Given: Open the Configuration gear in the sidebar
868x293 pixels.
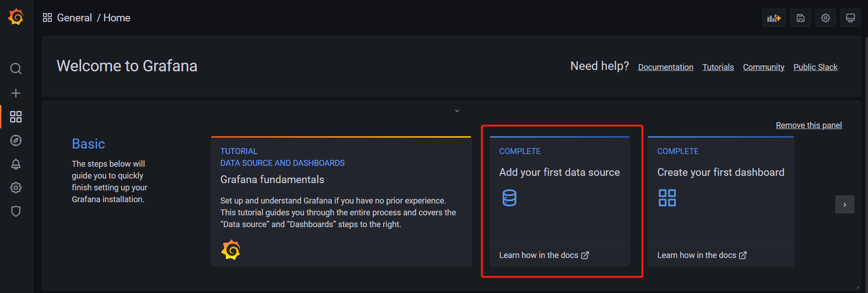Looking at the screenshot, I should [x=16, y=188].
